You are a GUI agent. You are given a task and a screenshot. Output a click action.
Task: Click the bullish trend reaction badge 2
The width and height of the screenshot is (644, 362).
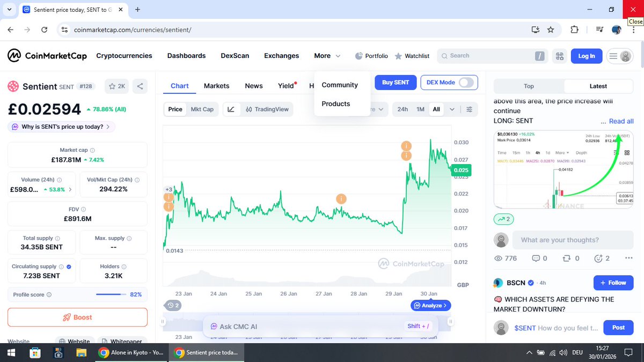pos(505,219)
